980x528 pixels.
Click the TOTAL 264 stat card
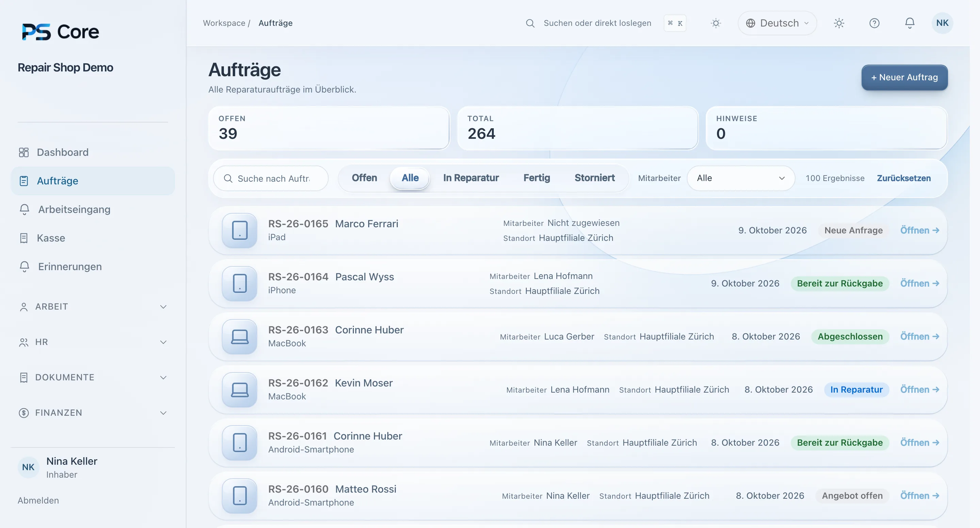(x=577, y=128)
